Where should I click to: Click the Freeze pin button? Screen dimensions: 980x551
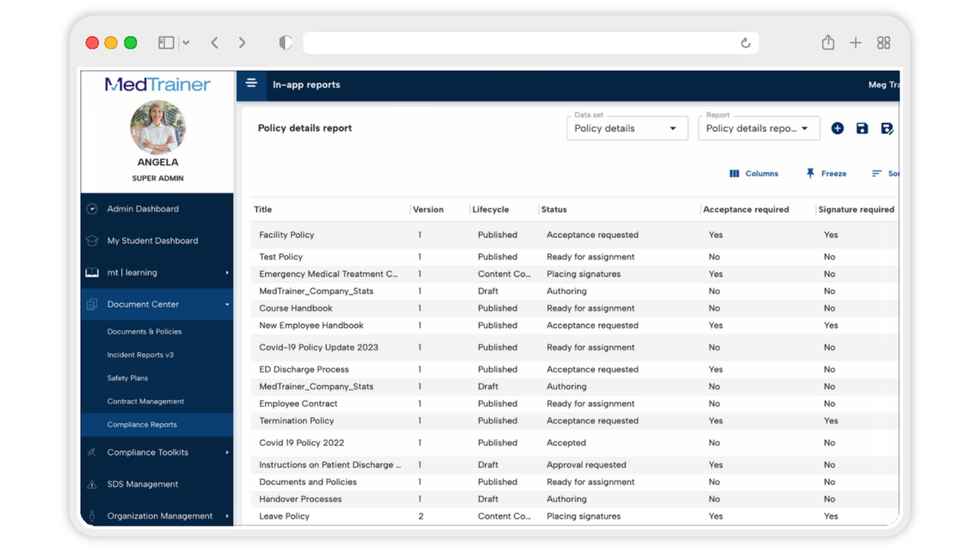826,173
